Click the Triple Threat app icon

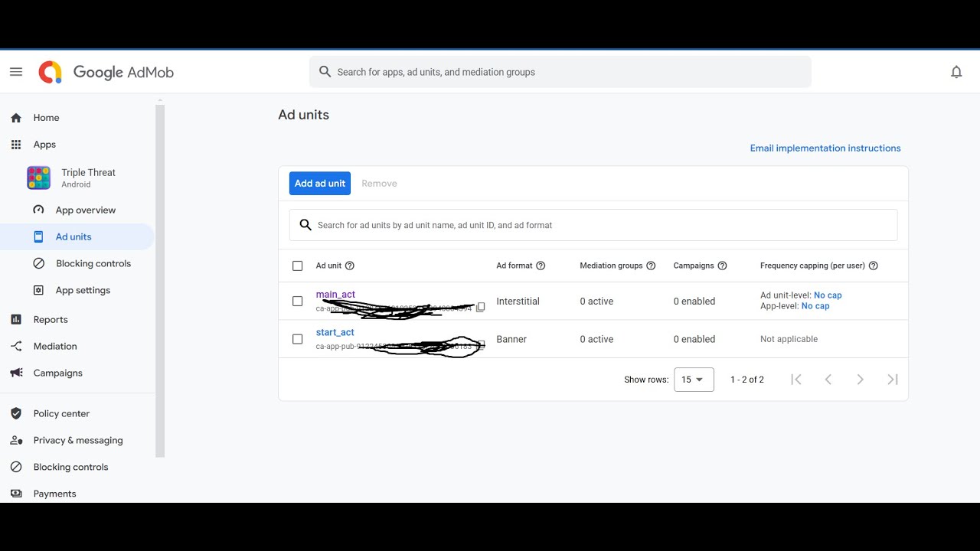pos(38,178)
